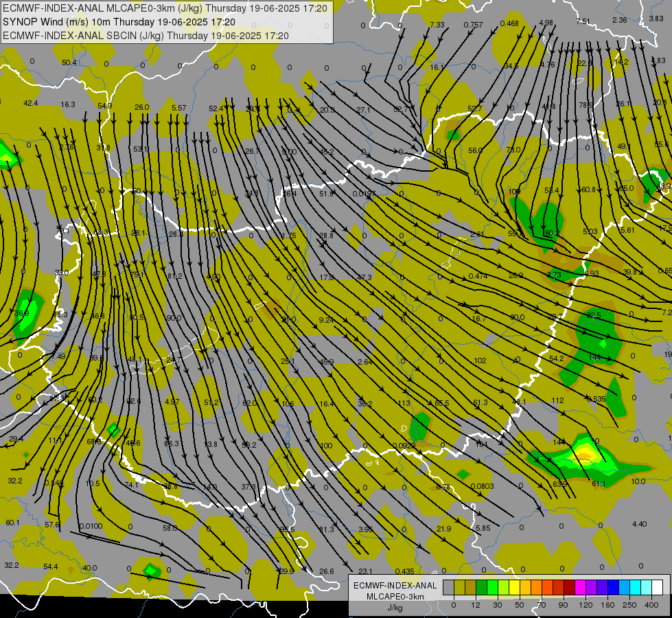Select the value '10.0'

click(x=638, y=481)
